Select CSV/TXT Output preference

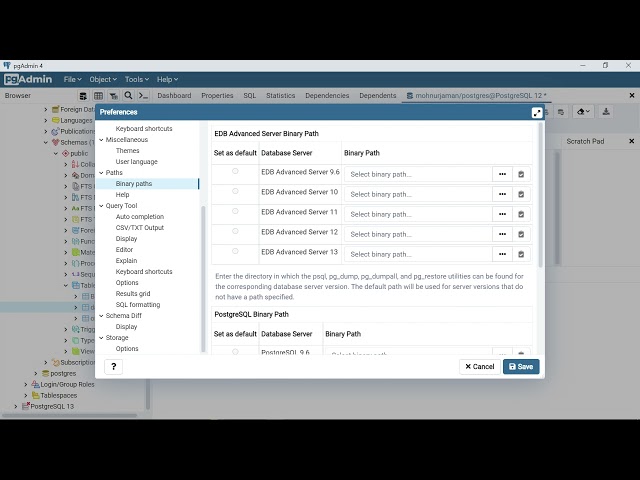[x=140, y=228]
